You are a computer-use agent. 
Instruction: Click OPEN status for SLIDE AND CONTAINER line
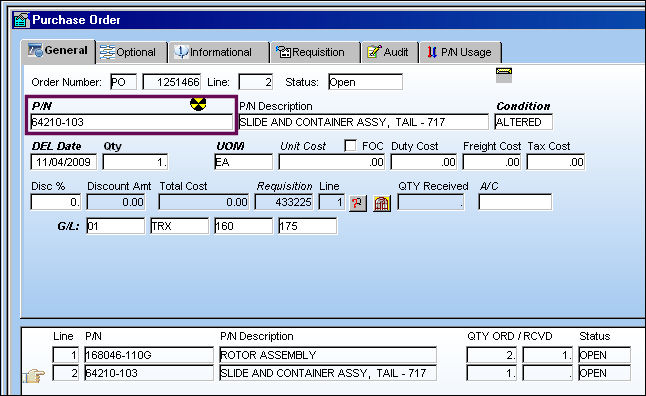(x=604, y=373)
